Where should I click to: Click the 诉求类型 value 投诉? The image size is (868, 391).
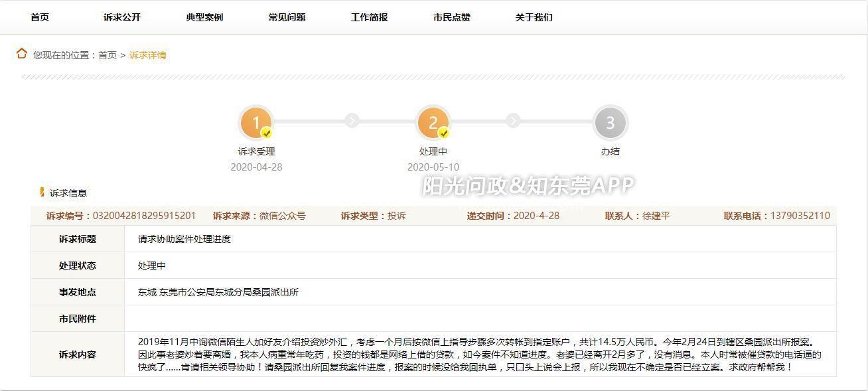397,216
